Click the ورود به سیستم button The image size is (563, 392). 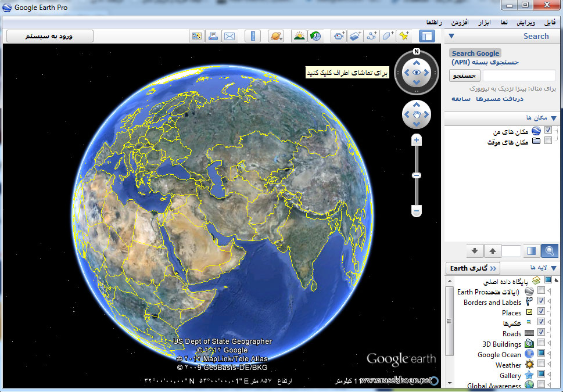tap(49, 36)
